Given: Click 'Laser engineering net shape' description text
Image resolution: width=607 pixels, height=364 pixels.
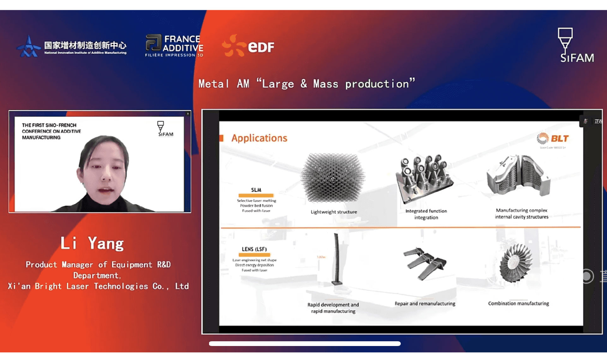Looking at the screenshot, I should (255, 260).
